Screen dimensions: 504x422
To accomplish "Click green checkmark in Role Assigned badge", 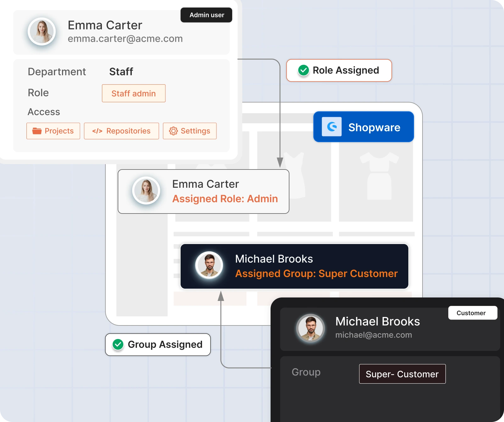I will (x=304, y=70).
